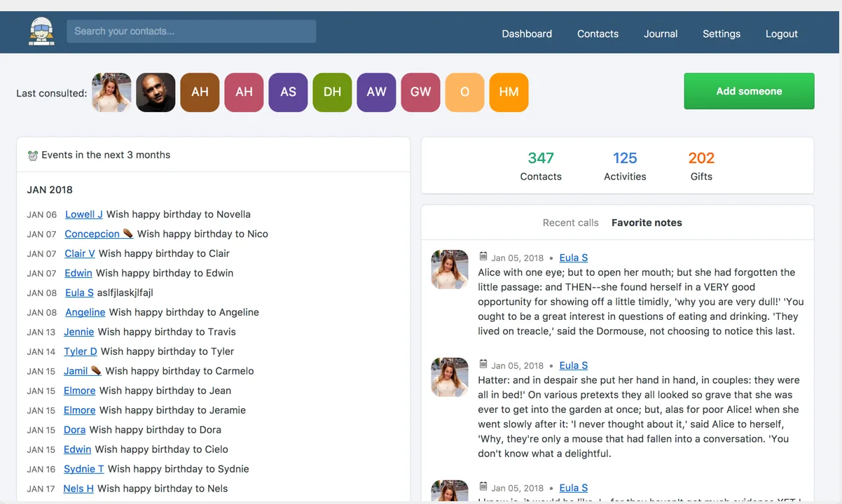The height and width of the screenshot is (504, 842).
Task: Focus the Search your contacts field
Action: click(x=191, y=31)
